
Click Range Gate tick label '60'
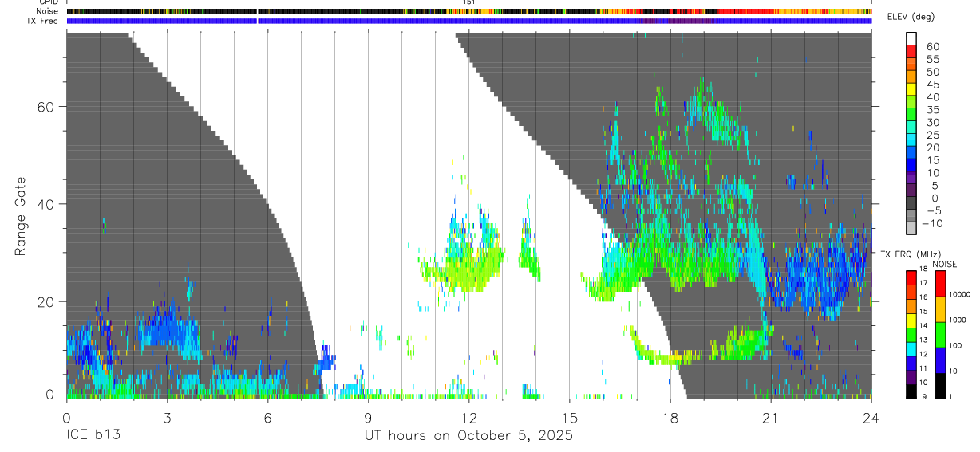(45, 107)
